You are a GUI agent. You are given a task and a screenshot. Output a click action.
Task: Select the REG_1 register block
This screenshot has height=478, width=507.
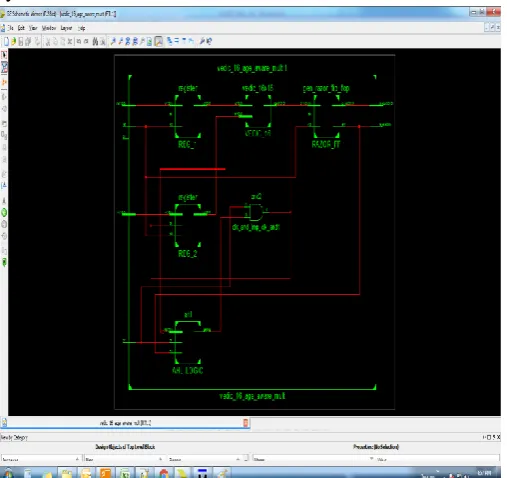click(188, 117)
